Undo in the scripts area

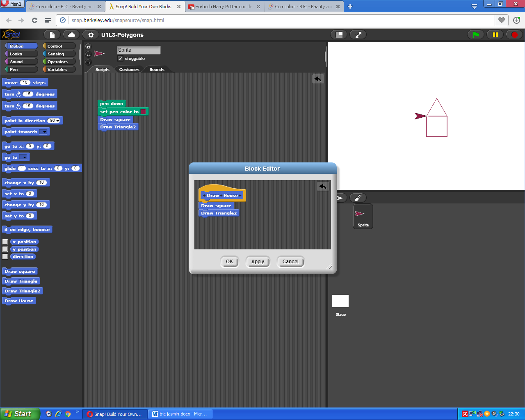(x=318, y=79)
